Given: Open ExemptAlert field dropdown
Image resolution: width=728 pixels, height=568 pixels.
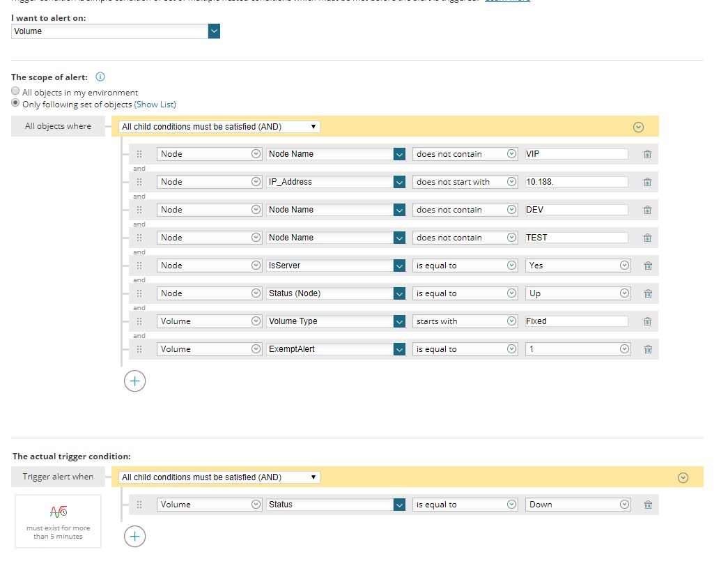Looking at the screenshot, I should pyautogui.click(x=336, y=349).
